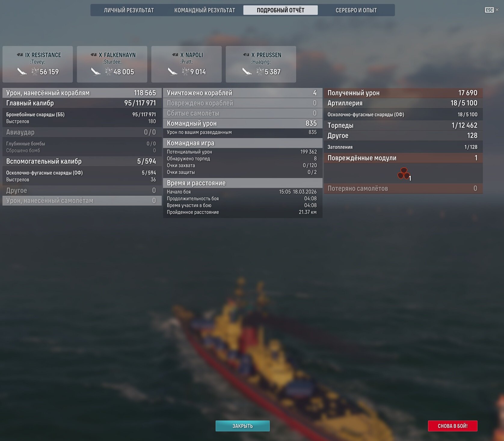Click the sinking ship icon on Preussen card
Screen dimensions: 504x441
point(247,72)
